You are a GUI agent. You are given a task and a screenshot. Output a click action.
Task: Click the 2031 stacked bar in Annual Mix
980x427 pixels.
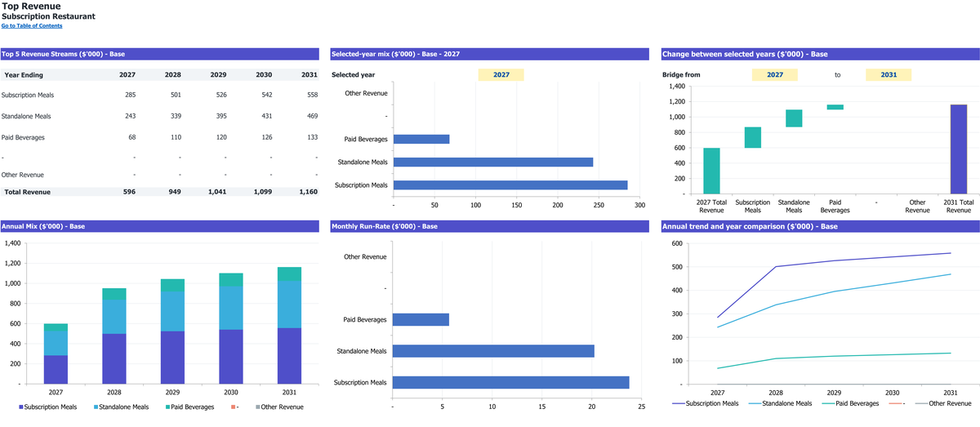pyautogui.click(x=289, y=326)
